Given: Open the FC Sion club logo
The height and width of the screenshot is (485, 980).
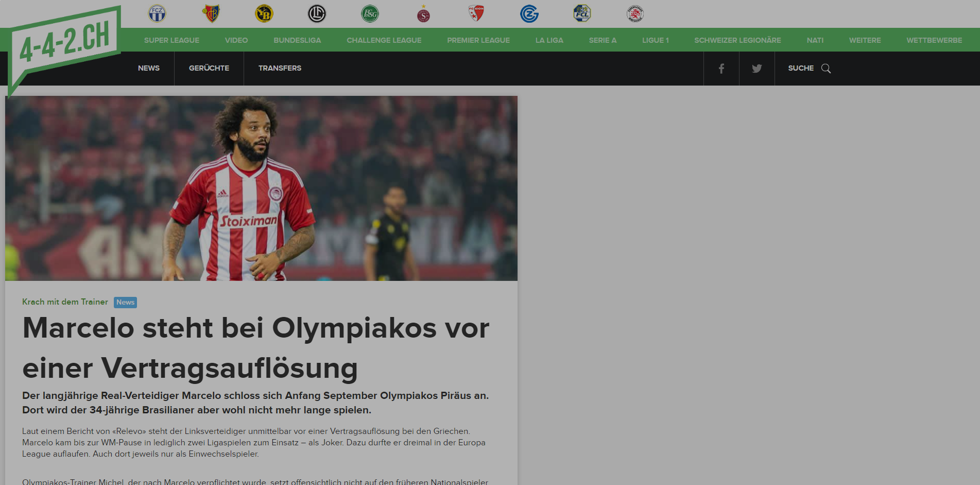Looking at the screenshot, I should 476,13.
